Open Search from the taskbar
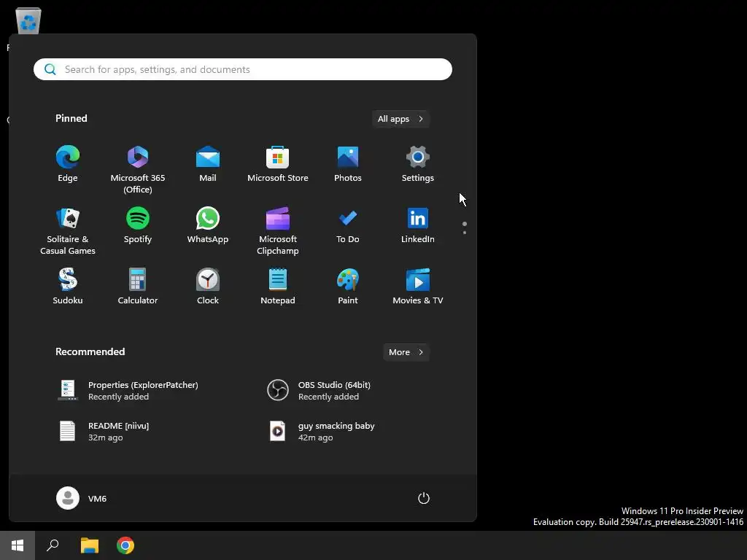 click(53, 545)
